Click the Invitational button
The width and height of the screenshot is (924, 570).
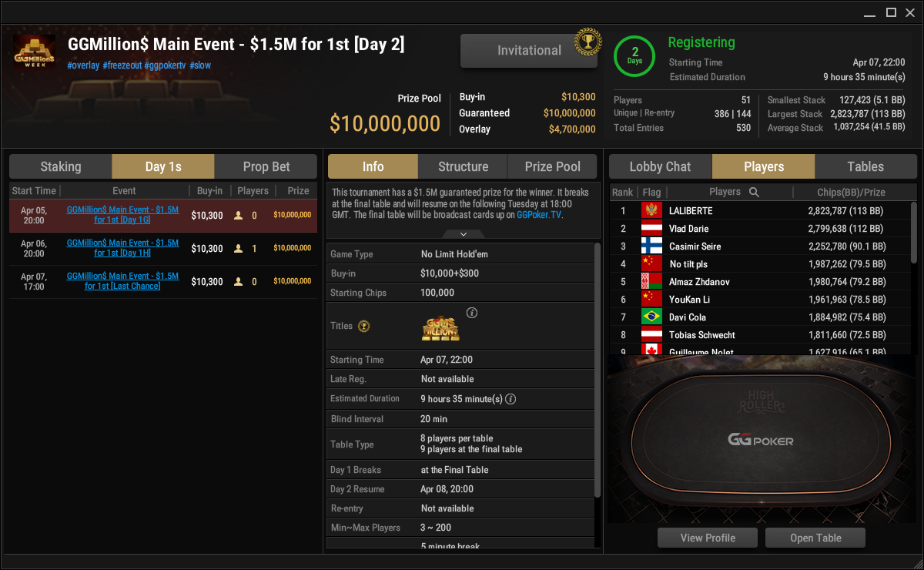[x=529, y=51]
